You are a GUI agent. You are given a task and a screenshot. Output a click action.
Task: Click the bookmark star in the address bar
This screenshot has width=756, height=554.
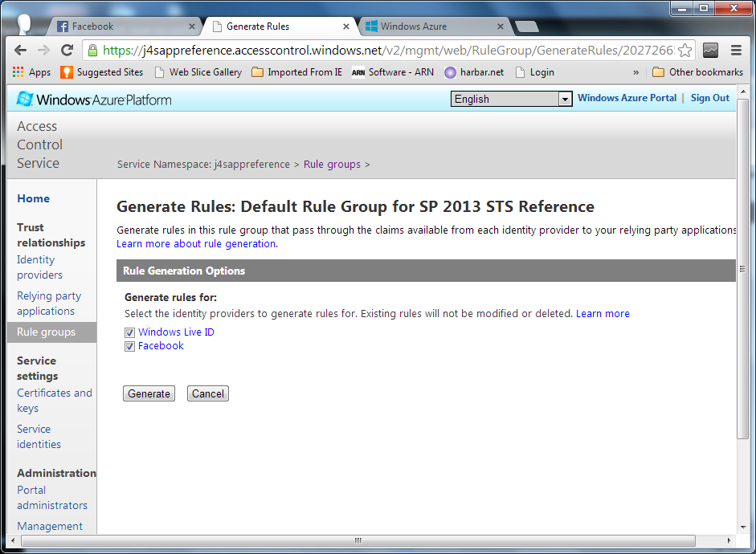point(684,50)
